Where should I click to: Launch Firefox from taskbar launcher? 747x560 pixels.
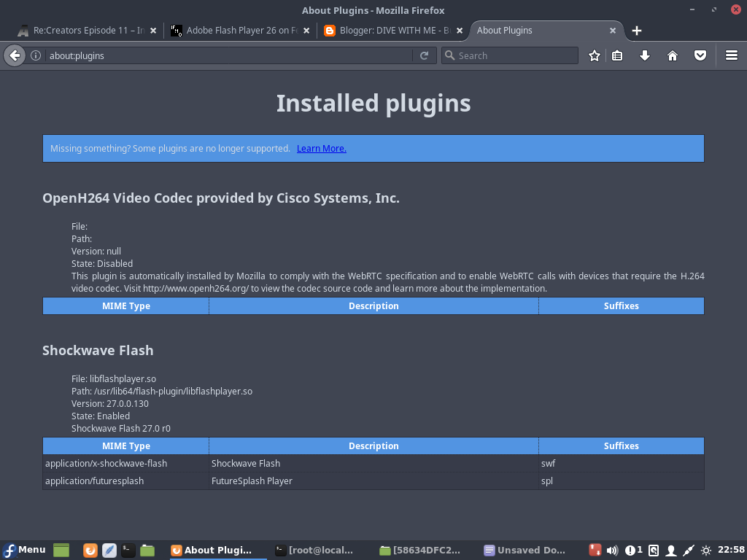tap(90, 551)
